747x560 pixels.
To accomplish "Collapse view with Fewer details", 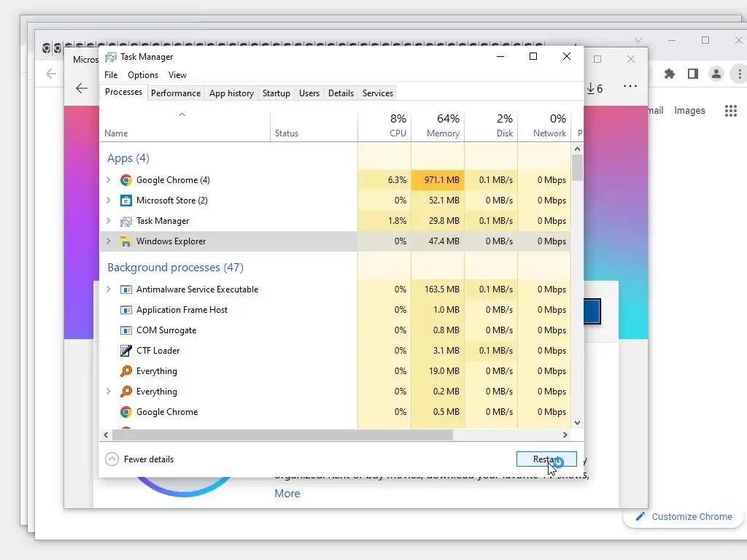I will (x=139, y=459).
